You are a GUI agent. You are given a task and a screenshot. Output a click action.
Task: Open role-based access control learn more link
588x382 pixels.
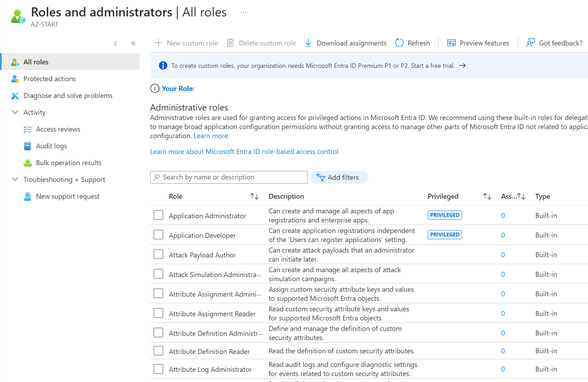pyautogui.click(x=244, y=151)
